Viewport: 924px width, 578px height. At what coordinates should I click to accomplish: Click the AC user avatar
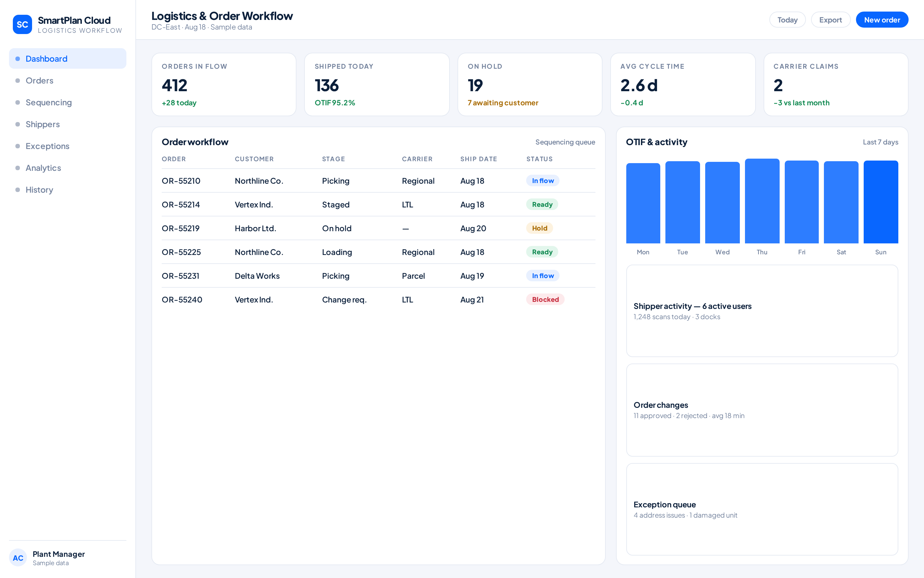pos(18,558)
